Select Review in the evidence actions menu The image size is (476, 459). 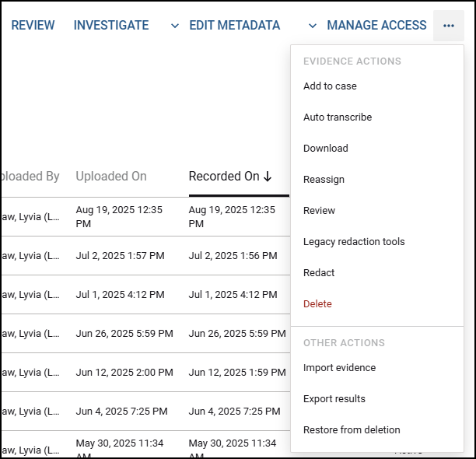pyautogui.click(x=319, y=211)
